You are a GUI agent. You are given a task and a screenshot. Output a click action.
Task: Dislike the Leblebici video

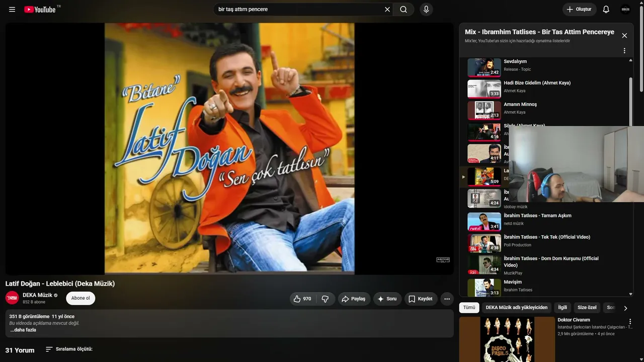point(325,299)
